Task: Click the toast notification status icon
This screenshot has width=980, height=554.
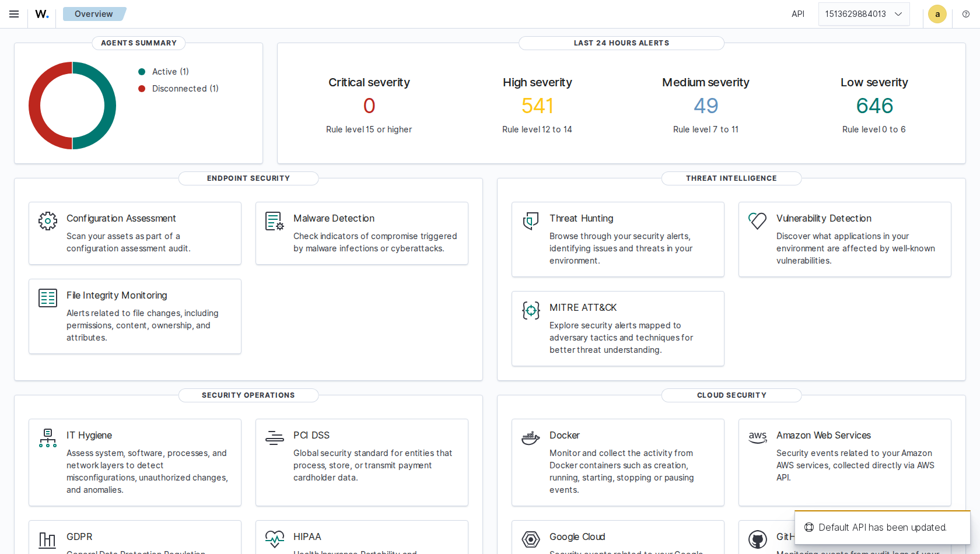Action: pos(809,527)
